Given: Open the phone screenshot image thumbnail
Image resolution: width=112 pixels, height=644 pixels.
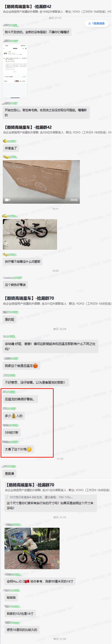Looking at the screenshot, I should click(x=15, y=71).
